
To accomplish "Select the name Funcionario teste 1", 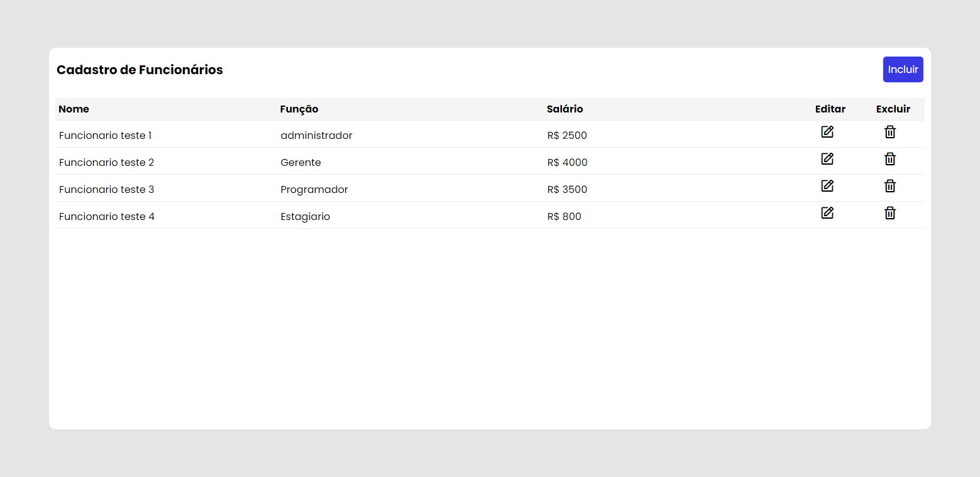I will (x=106, y=136).
